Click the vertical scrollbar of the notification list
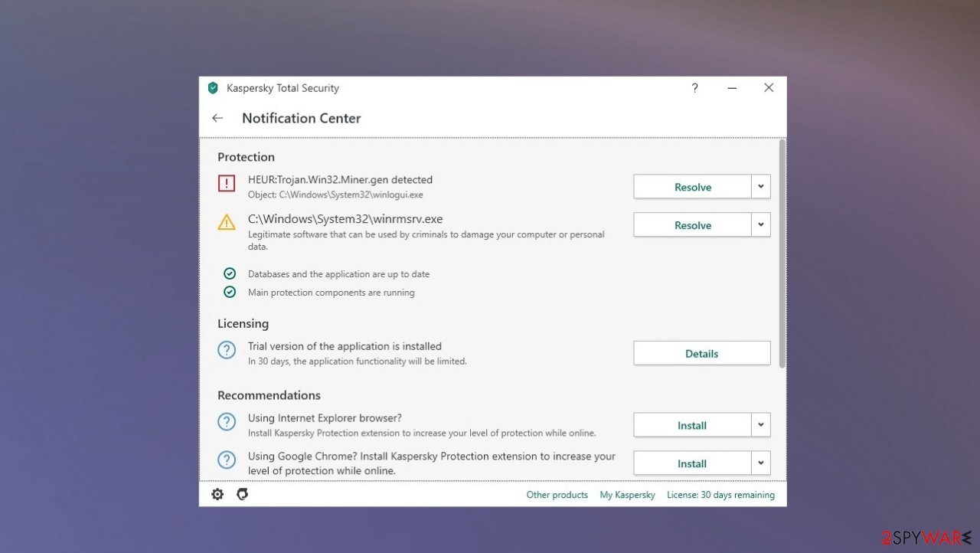 click(x=782, y=253)
